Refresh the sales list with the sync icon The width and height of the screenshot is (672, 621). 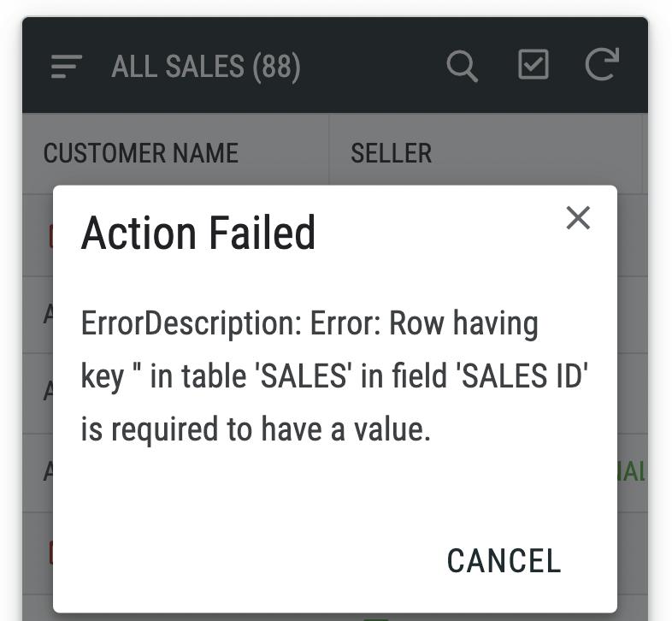click(x=602, y=64)
